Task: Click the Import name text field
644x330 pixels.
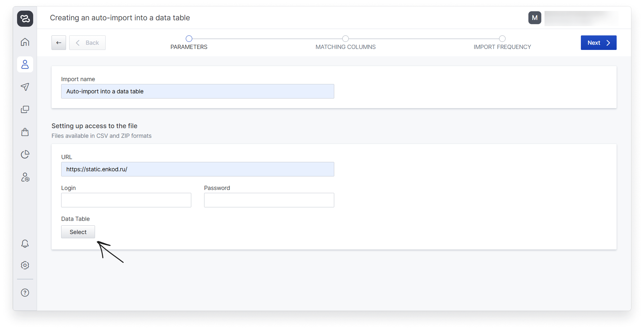Action: point(197,91)
